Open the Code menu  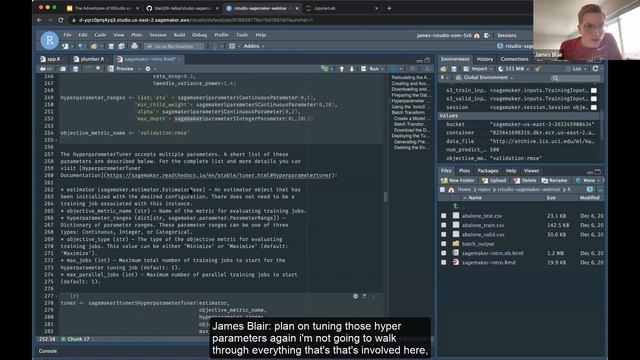[100, 35]
